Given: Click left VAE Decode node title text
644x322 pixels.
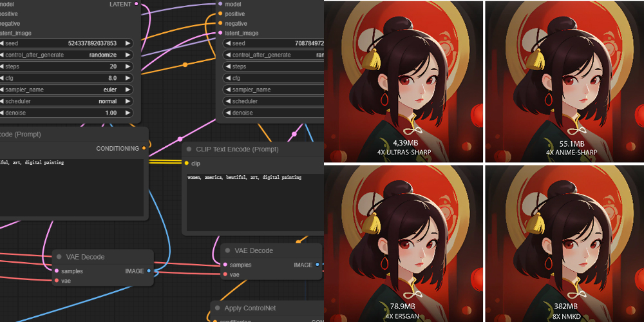Looking at the screenshot, I should [85, 257].
